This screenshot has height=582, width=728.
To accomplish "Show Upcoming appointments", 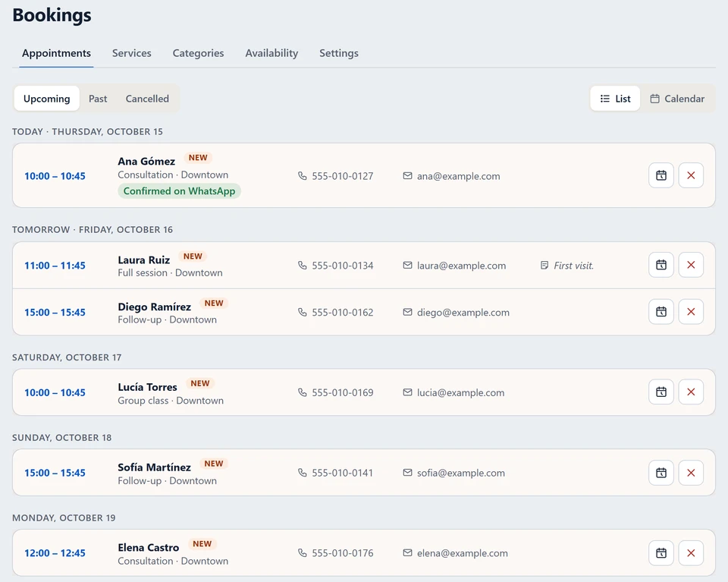I will click(x=47, y=99).
